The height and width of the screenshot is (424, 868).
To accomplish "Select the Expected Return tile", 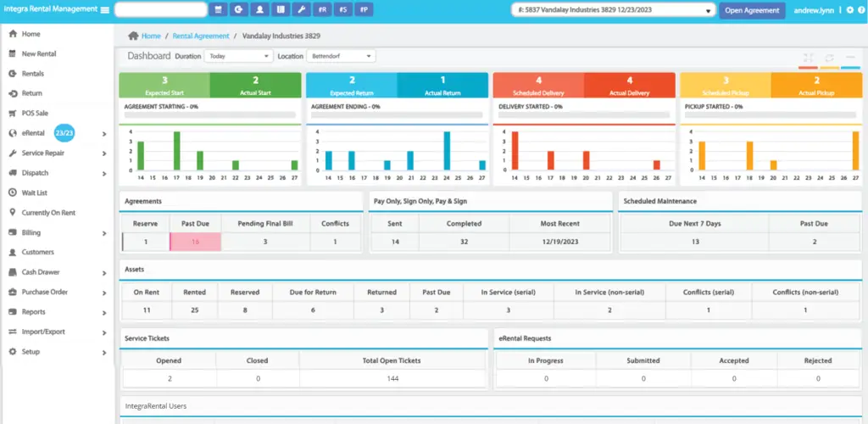I will 352,86.
